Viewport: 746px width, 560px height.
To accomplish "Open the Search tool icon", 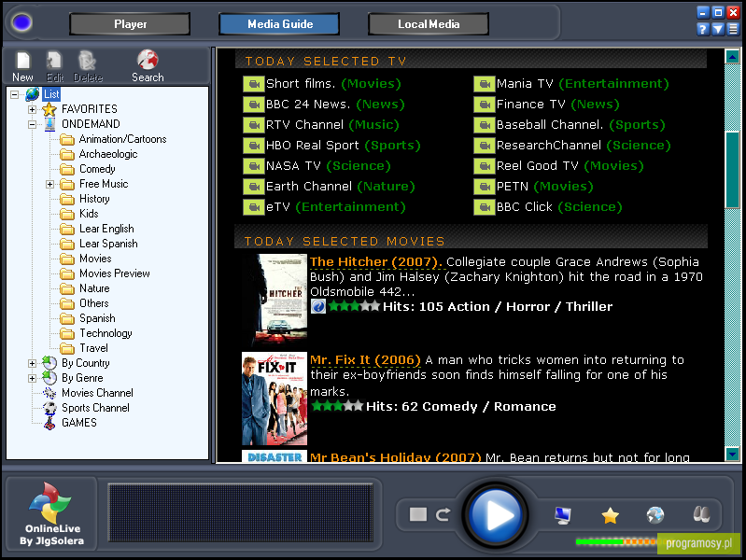I will (148, 60).
